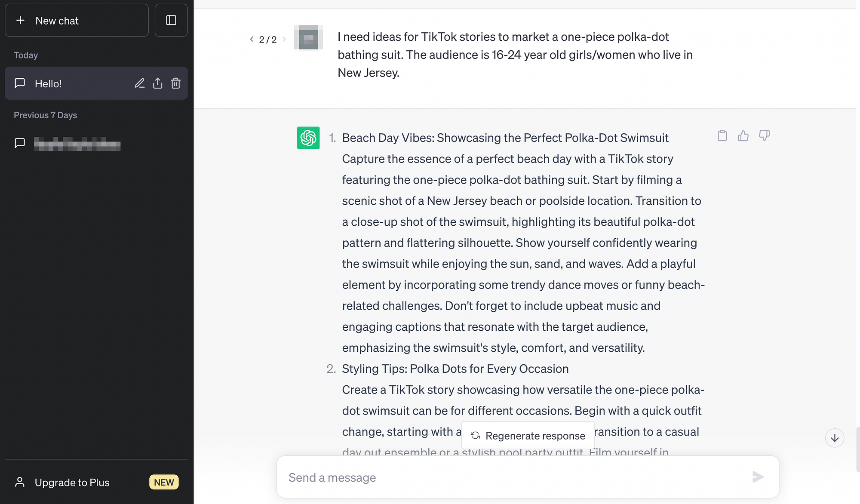
Task: Focus the Send a message field
Action: click(x=516, y=477)
